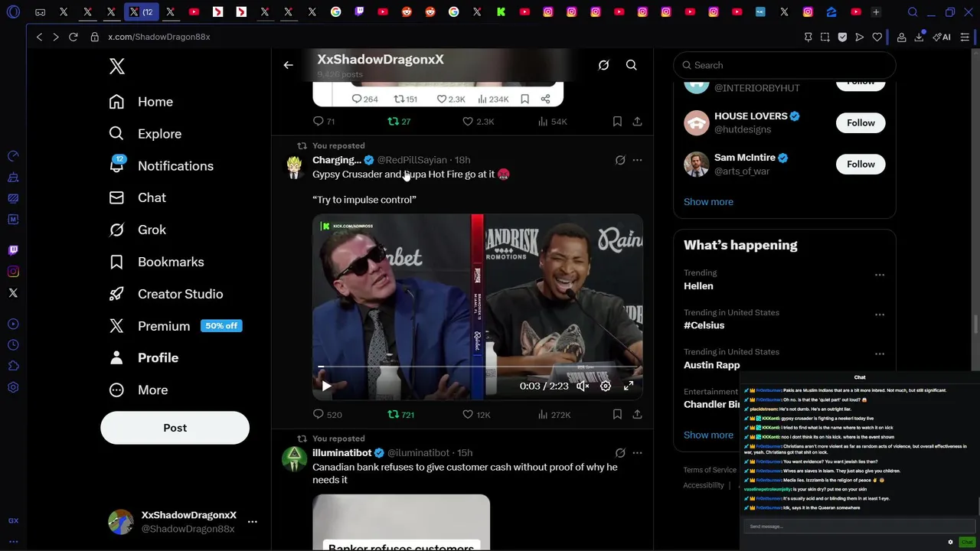Reply to Charging post with 520 replies
This screenshot has height=551, width=980.
click(328, 415)
